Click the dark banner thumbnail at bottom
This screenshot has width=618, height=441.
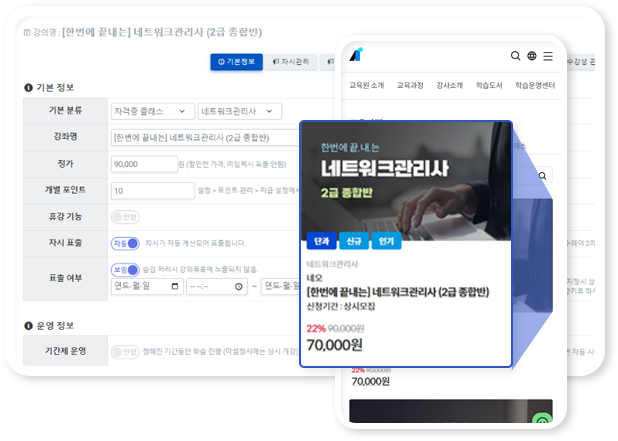click(x=451, y=411)
